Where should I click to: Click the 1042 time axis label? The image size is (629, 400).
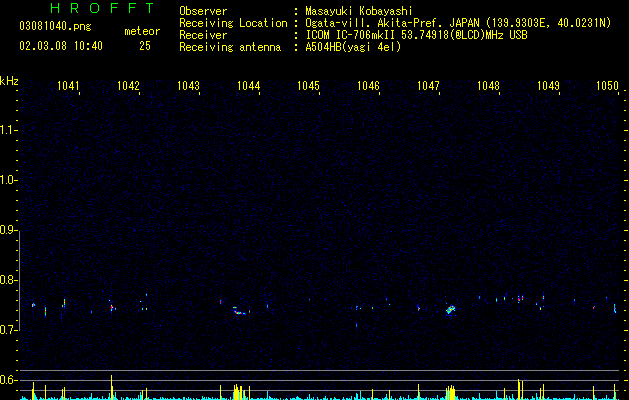click(128, 86)
